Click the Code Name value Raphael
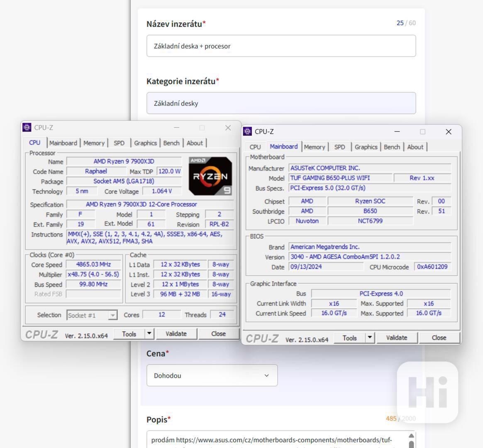The height and width of the screenshot is (448, 483). point(96,171)
